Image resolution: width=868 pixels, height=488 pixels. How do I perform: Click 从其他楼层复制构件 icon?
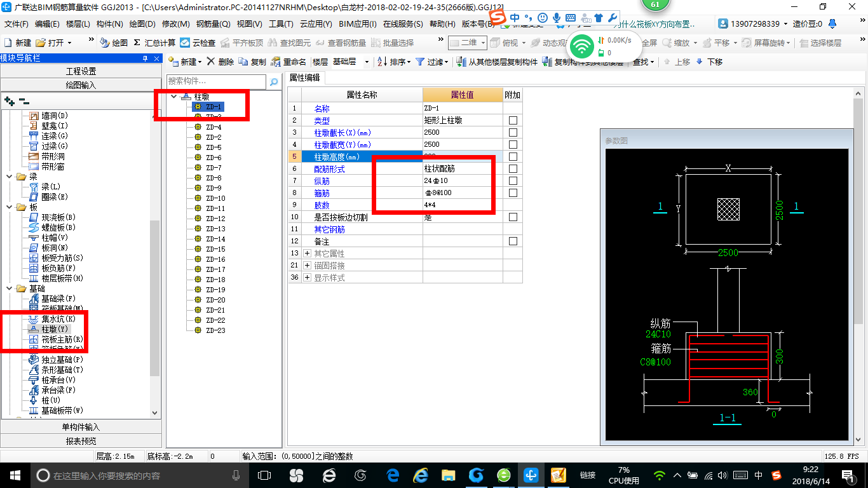(x=462, y=62)
